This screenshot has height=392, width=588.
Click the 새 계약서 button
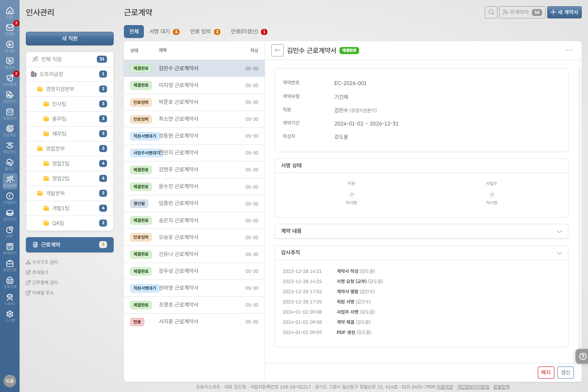[564, 12]
